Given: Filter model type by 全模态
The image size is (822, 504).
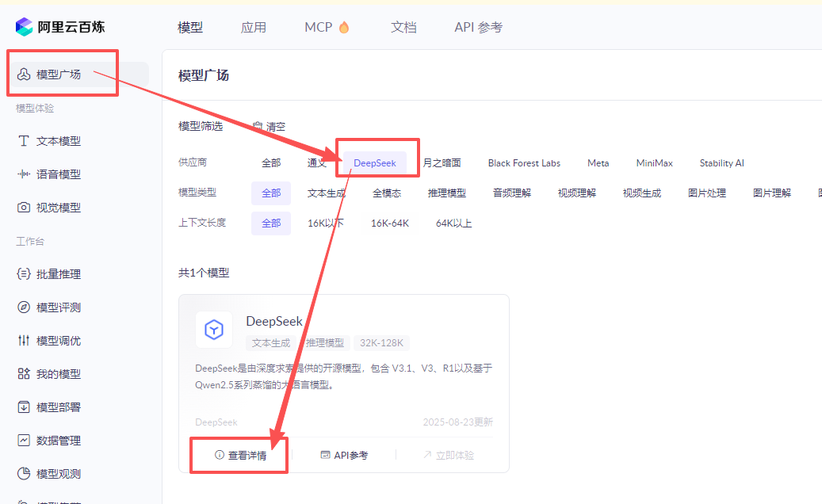Looking at the screenshot, I should pos(387,193).
